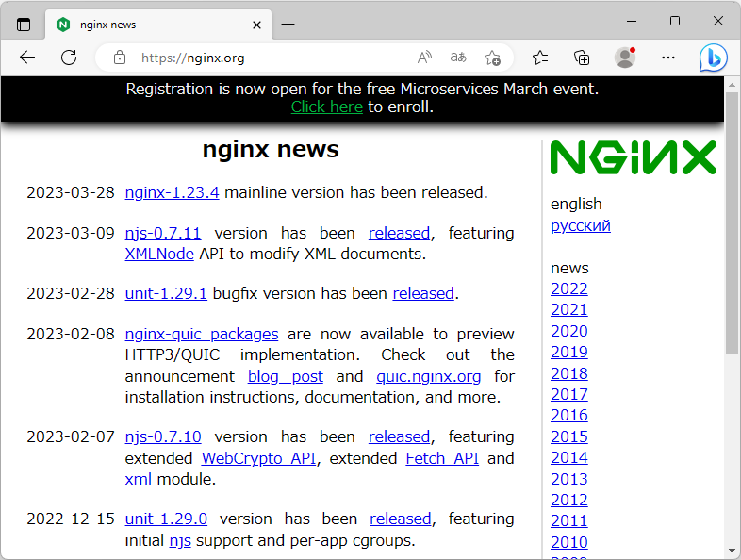Close the nginx news tab
Viewport: 741px width, 560px height.
pos(256,25)
